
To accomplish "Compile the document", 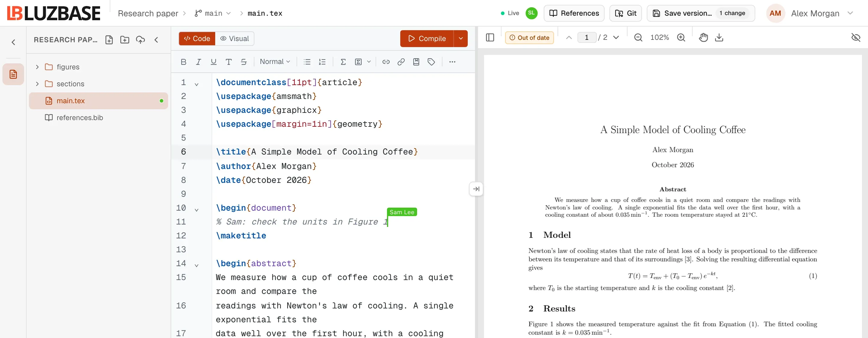I will click(426, 38).
